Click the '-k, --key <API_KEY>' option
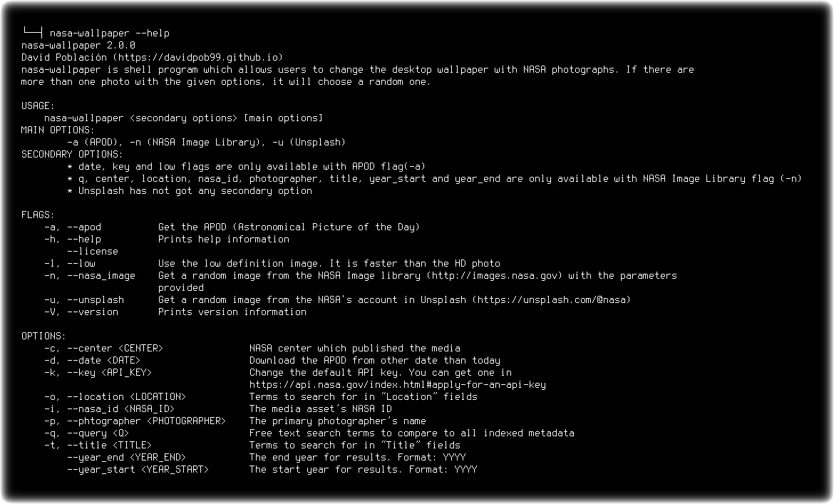The width and height of the screenshot is (834, 504). tap(98, 373)
